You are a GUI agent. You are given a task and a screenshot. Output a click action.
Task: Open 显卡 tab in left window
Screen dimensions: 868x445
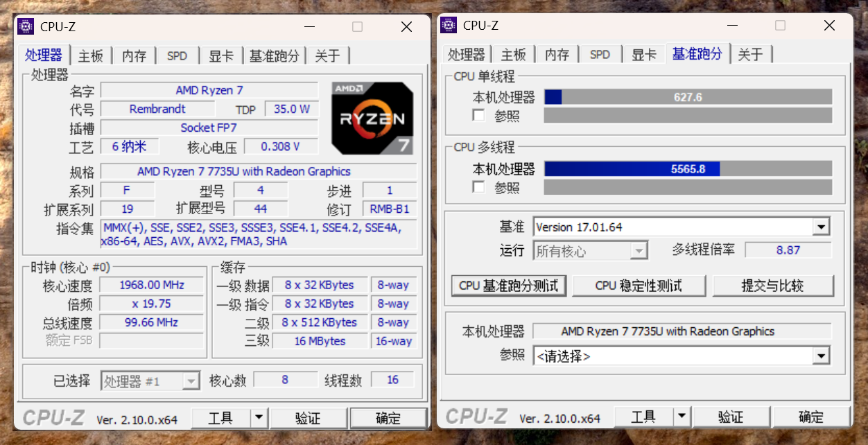pos(221,56)
